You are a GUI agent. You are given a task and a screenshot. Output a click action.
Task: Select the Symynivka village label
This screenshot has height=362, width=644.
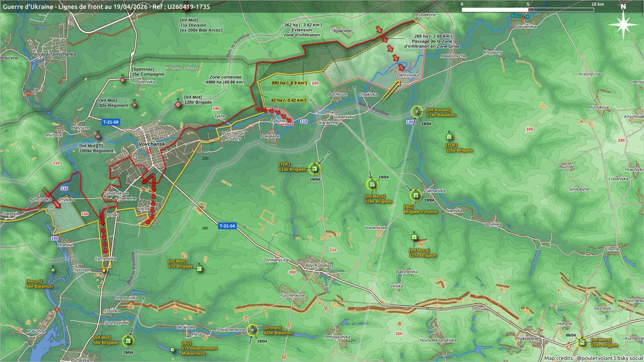click(x=105, y=259)
